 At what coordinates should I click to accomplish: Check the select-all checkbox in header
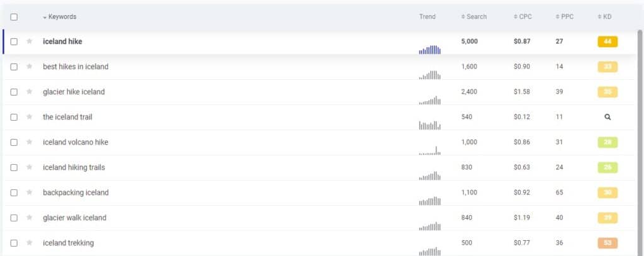[x=14, y=17]
